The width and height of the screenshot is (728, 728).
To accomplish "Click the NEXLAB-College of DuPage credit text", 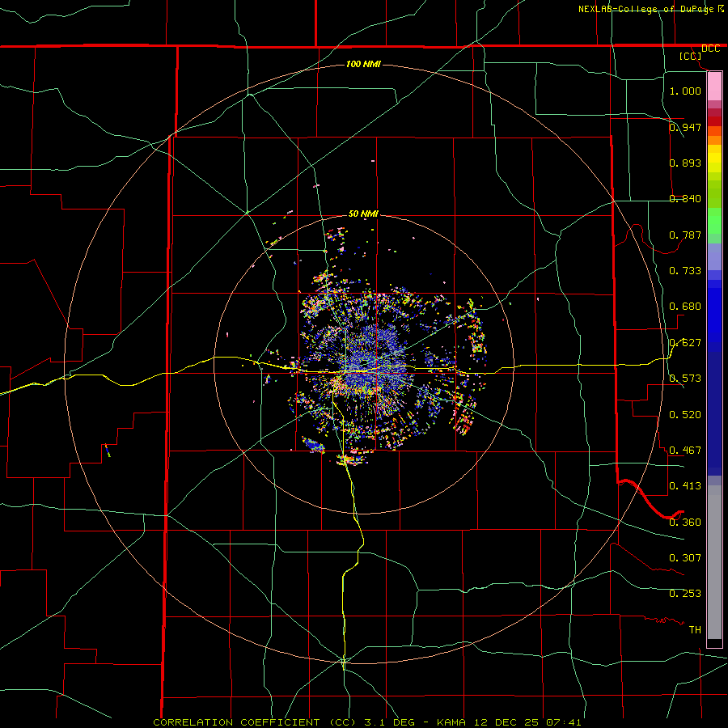I will [x=647, y=9].
